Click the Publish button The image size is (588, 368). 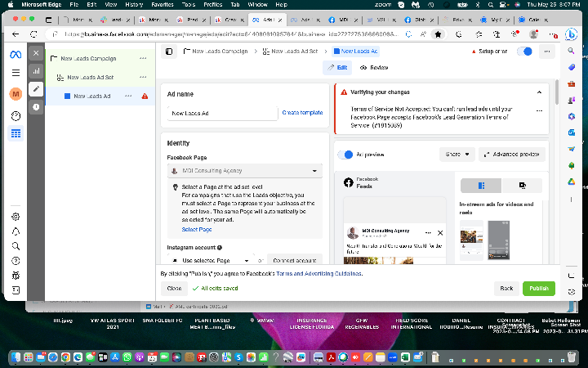click(539, 289)
